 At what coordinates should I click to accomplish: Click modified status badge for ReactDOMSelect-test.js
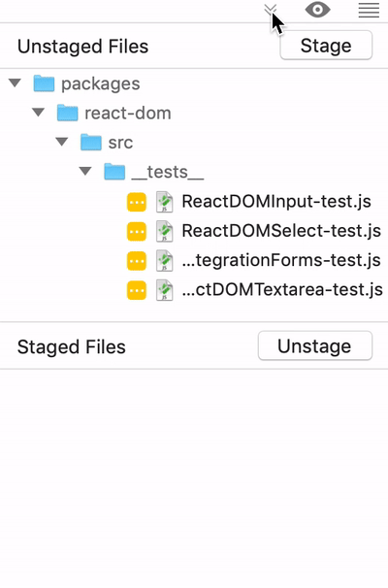pos(137,231)
